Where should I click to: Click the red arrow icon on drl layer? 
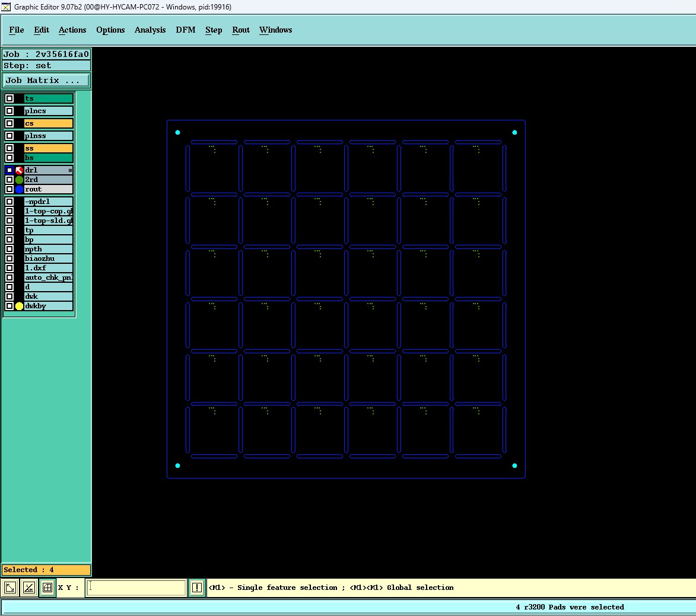click(19, 170)
